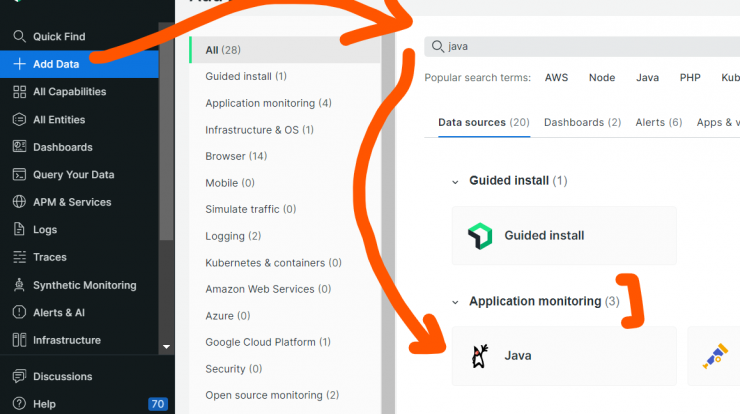Select Azure (0) category filter
Screen dimensions: 740x414
pyautogui.click(x=227, y=315)
